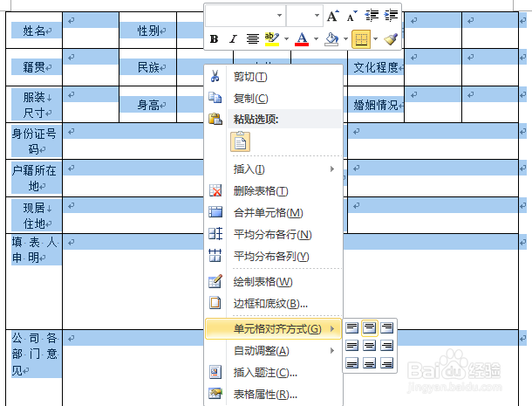Viewport: 532px width, 406px height.
Task: Expand font color dropdown arrow
Action: click(316, 39)
